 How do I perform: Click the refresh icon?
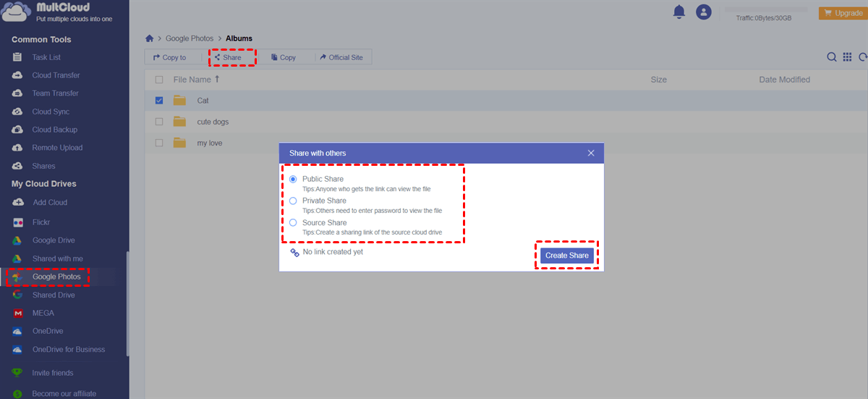pos(862,57)
